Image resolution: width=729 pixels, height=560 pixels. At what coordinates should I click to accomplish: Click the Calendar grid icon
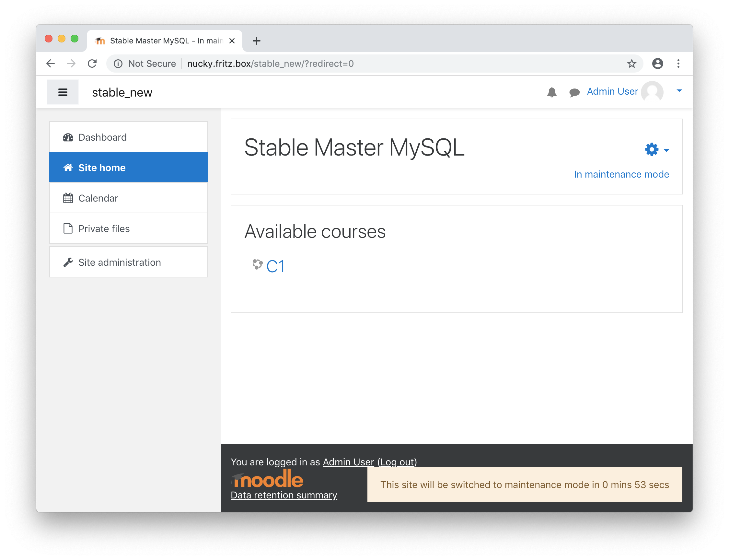[68, 198]
